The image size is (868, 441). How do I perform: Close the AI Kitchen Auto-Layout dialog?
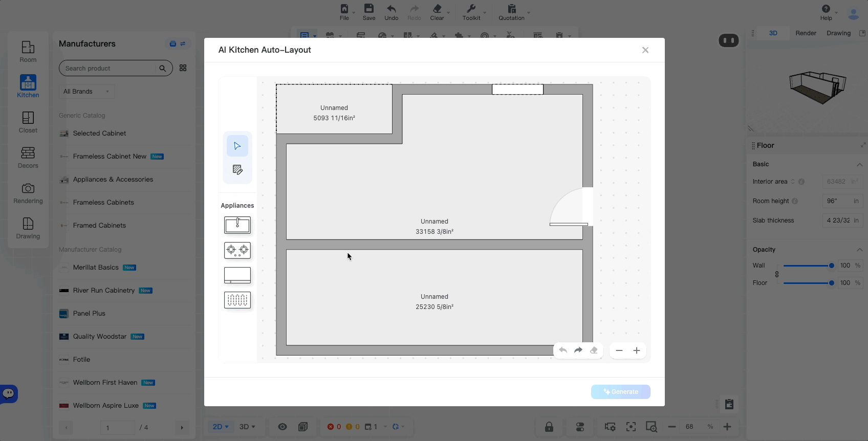pyautogui.click(x=645, y=50)
